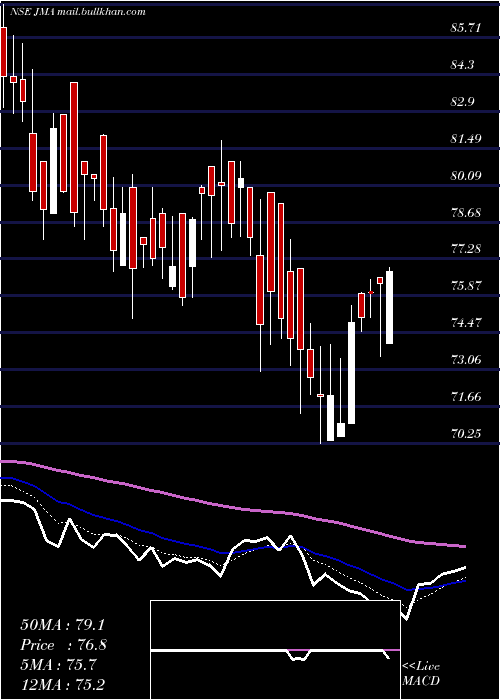
Task: Click the 5MA : 75.7 readout
Action: pos(58,665)
